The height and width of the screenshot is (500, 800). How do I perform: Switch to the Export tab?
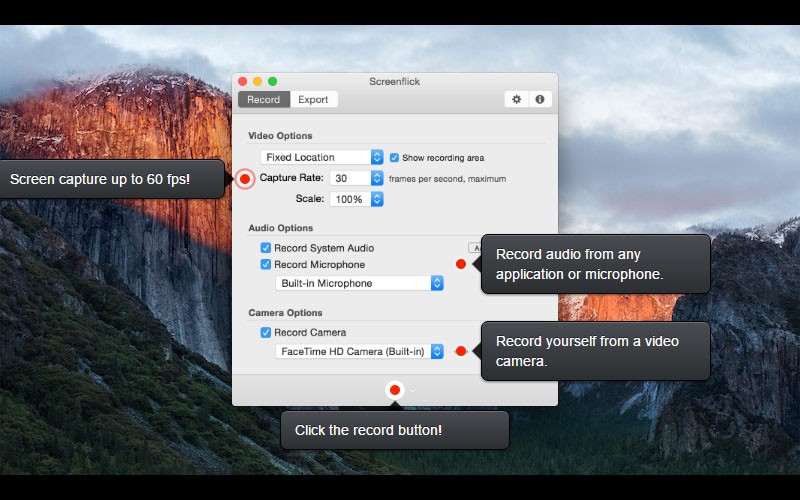coord(313,99)
